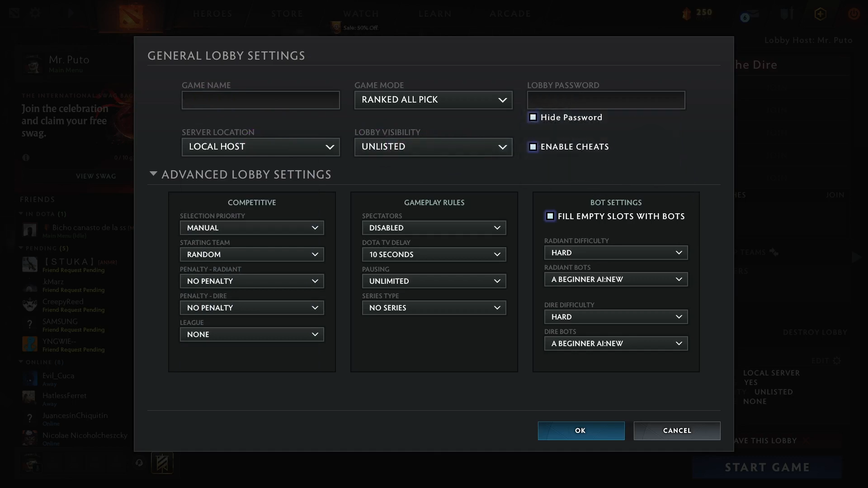Click the Game Name input field

[260, 100]
